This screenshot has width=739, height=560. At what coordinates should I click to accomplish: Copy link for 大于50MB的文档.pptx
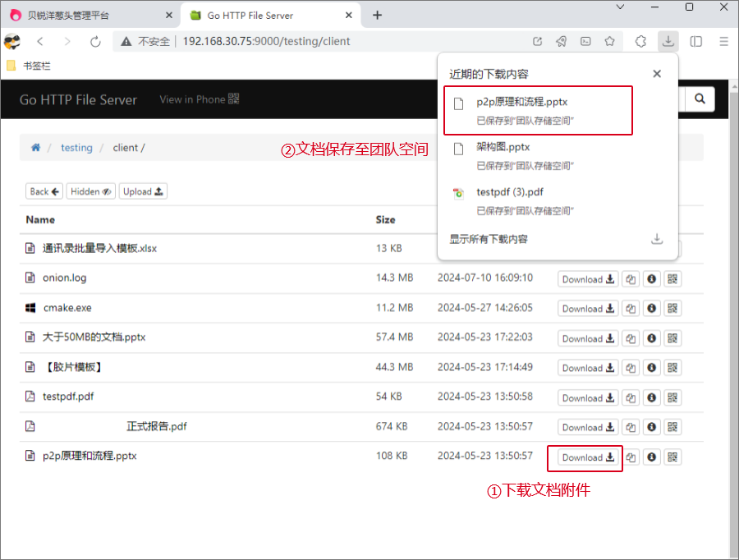631,338
